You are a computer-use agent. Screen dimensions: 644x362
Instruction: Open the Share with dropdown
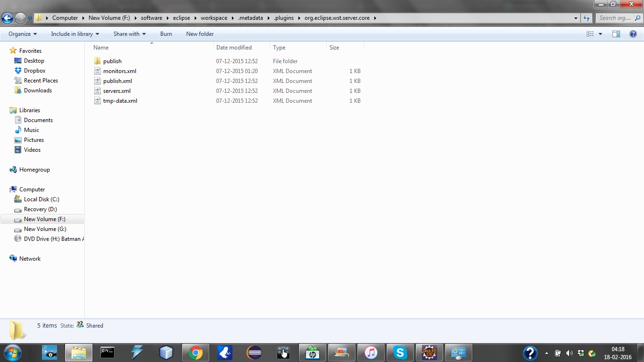129,34
